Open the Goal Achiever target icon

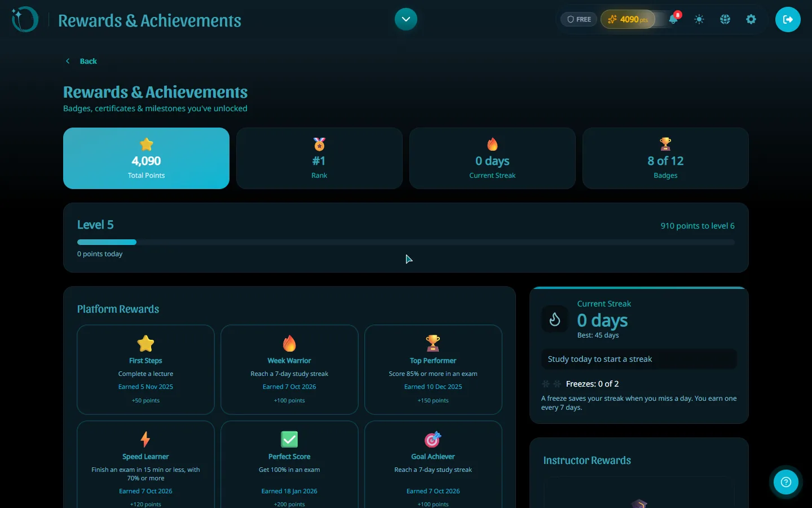coord(433,439)
